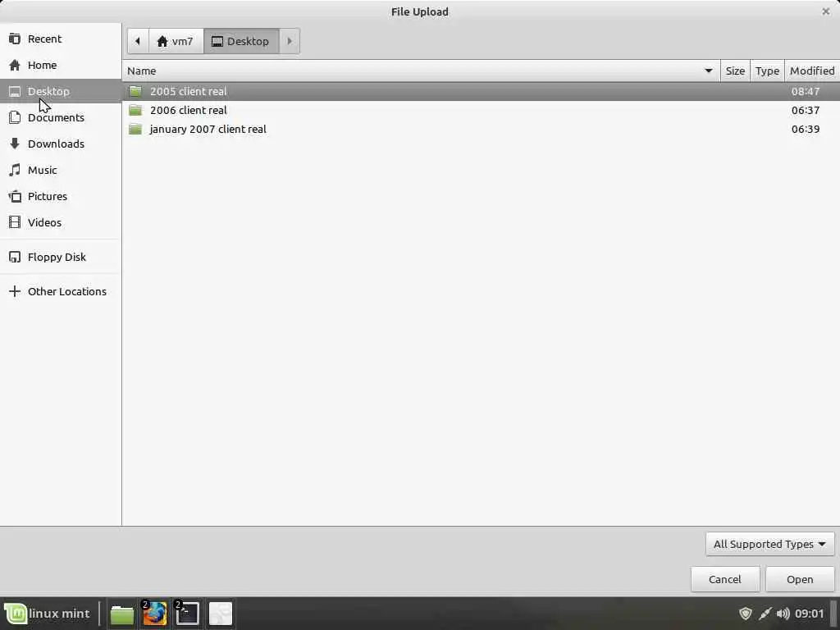The height and width of the screenshot is (630, 840).
Task: Click folder icon of 2006 client real
Action: click(x=135, y=111)
